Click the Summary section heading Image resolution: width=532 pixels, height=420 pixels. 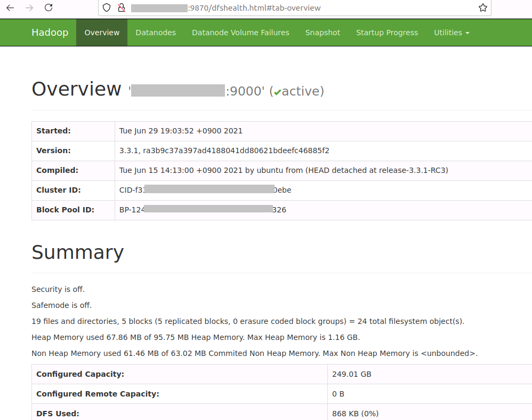[77, 252]
